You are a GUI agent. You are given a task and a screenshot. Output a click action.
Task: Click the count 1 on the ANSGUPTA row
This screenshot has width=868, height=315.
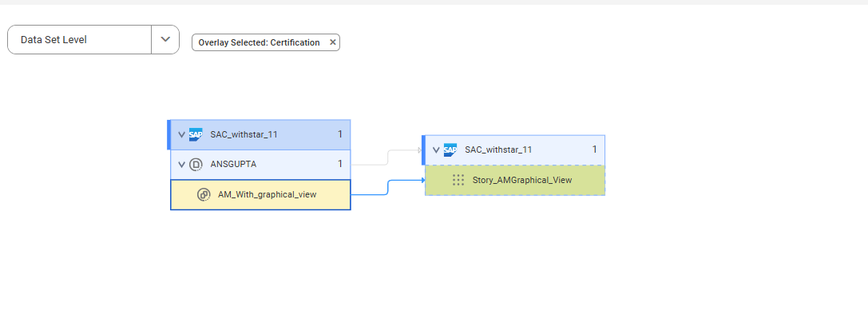pos(340,164)
